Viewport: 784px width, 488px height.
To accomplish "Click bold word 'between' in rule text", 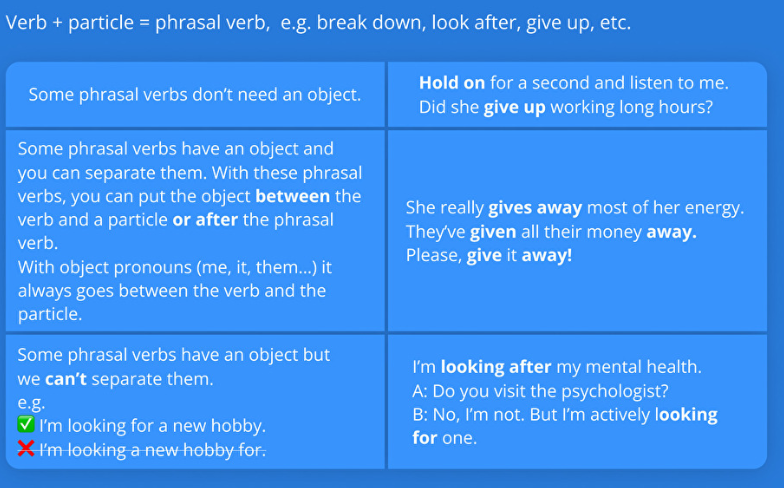I will pos(292,196).
